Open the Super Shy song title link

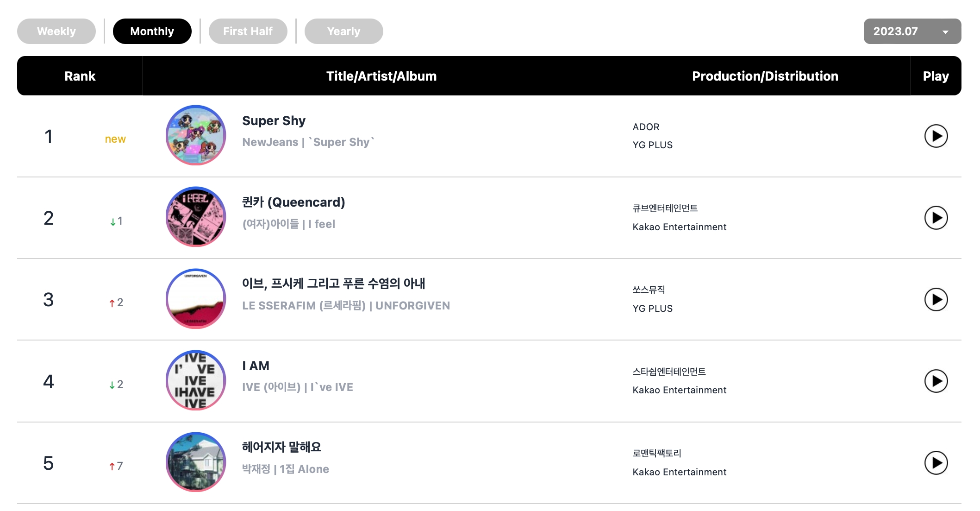coord(274,121)
